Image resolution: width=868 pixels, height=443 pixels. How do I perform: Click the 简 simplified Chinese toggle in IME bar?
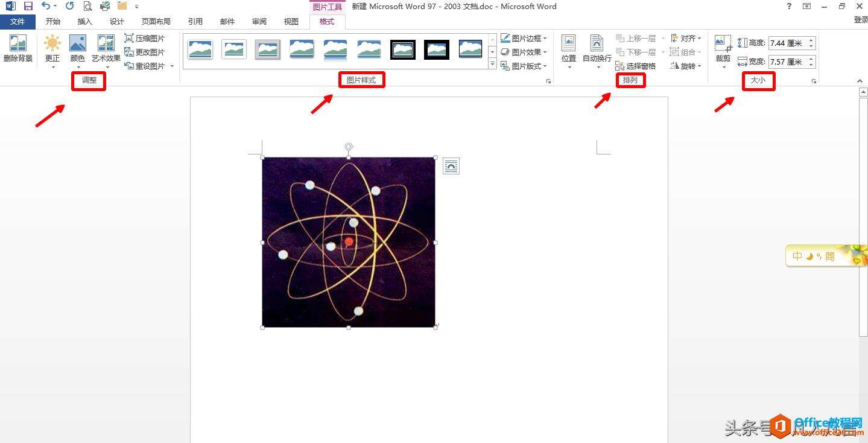click(x=830, y=256)
